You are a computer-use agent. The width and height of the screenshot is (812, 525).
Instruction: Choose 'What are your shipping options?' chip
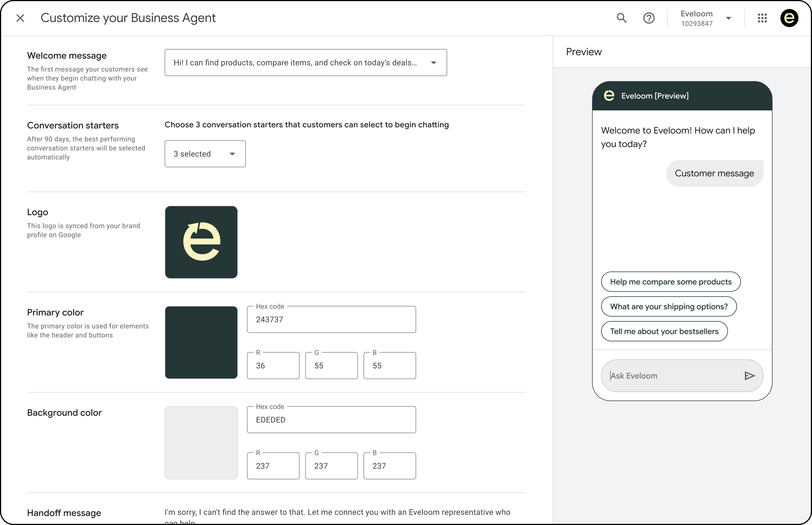669,306
